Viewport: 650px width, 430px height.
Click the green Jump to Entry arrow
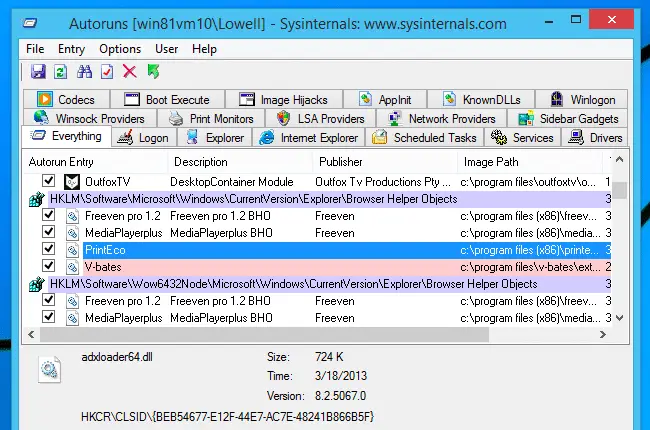point(153,71)
